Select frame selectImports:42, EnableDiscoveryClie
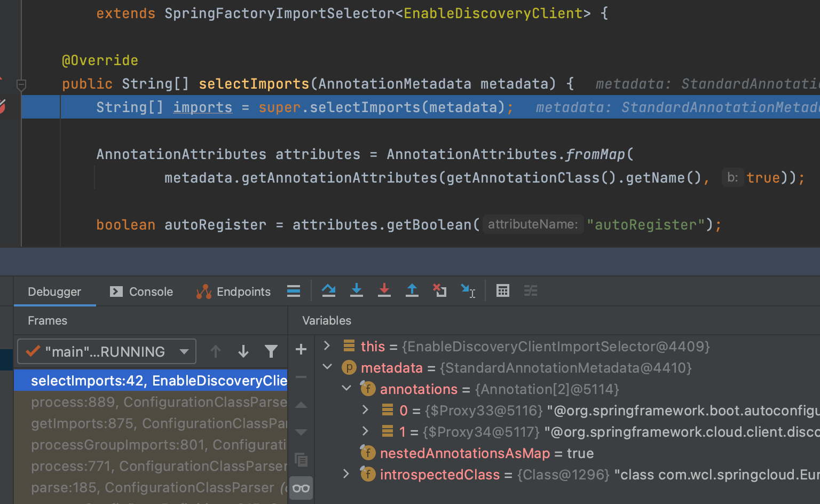The height and width of the screenshot is (504, 820). (151, 381)
